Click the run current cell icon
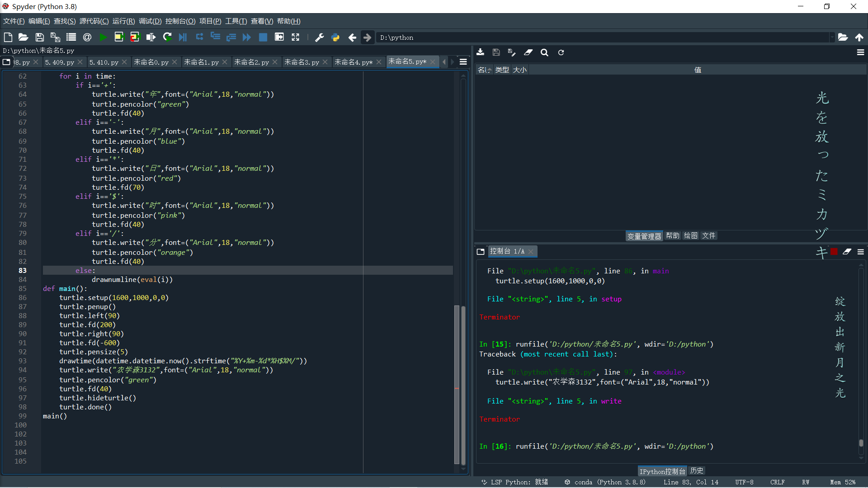 click(119, 38)
